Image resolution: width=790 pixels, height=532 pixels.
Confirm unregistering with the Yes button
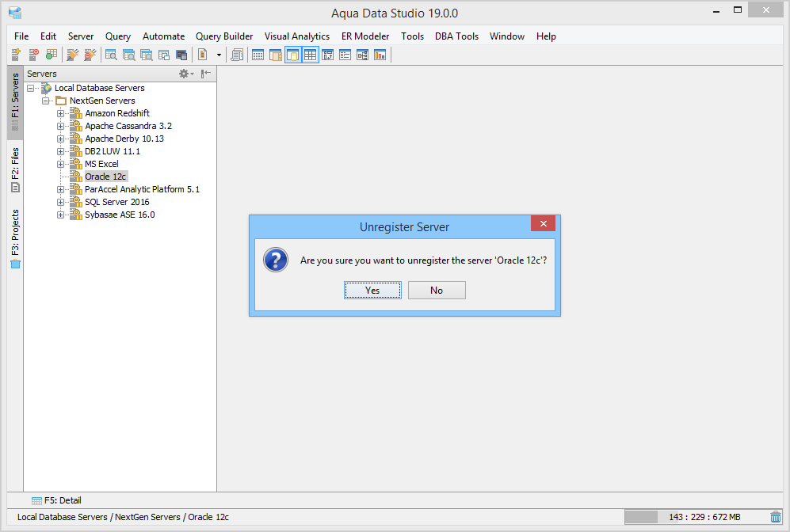(373, 291)
